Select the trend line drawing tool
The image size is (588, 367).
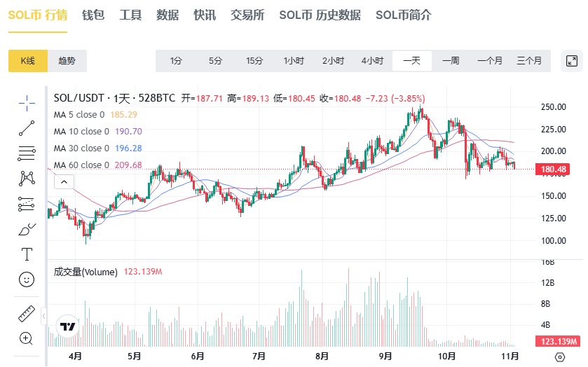tap(27, 128)
